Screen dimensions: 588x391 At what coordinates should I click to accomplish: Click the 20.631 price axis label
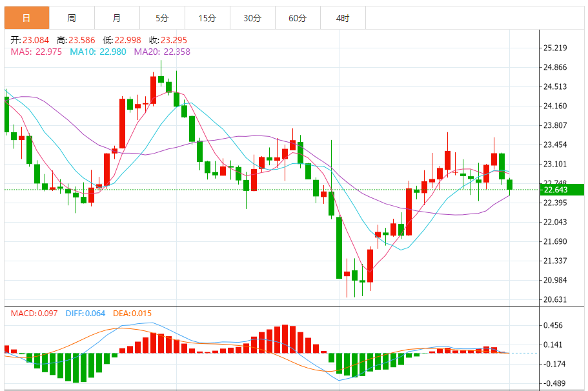click(x=555, y=299)
